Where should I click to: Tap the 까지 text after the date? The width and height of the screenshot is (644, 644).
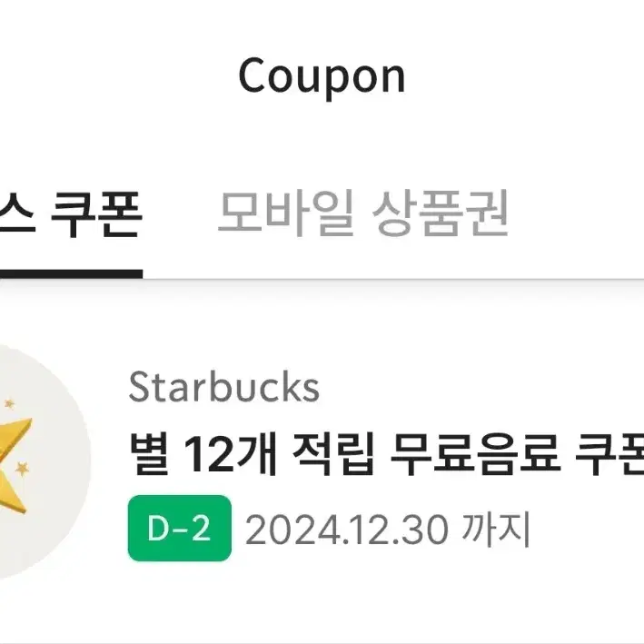click(x=496, y=529)
